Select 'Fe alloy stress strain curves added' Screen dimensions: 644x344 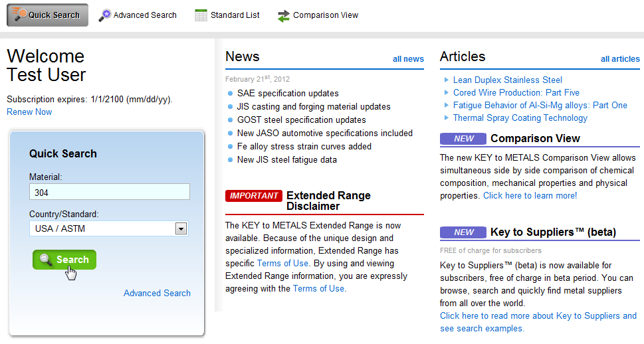[x=304, y=147]
